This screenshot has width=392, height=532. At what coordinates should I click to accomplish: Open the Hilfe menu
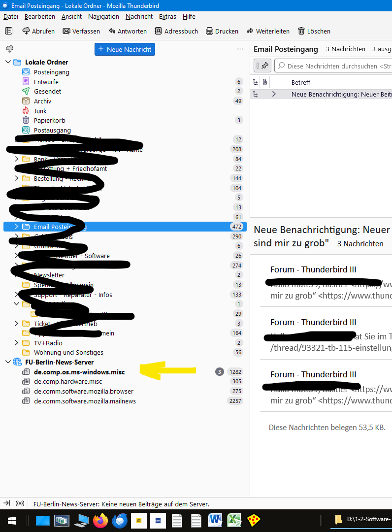[189, 17]
